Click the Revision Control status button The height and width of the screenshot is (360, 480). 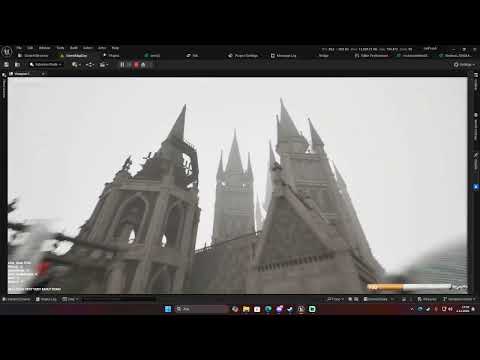coord(458,299)
